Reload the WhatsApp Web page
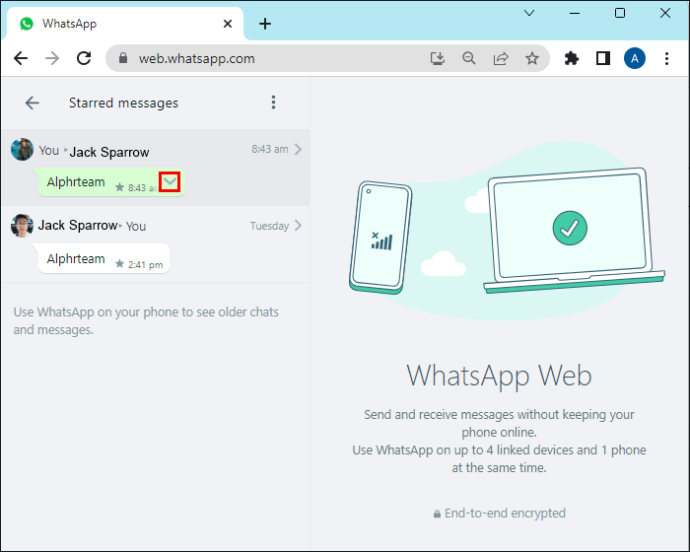Image resolution: width=690 pixels, height=552 pixels. coord(84,58)
